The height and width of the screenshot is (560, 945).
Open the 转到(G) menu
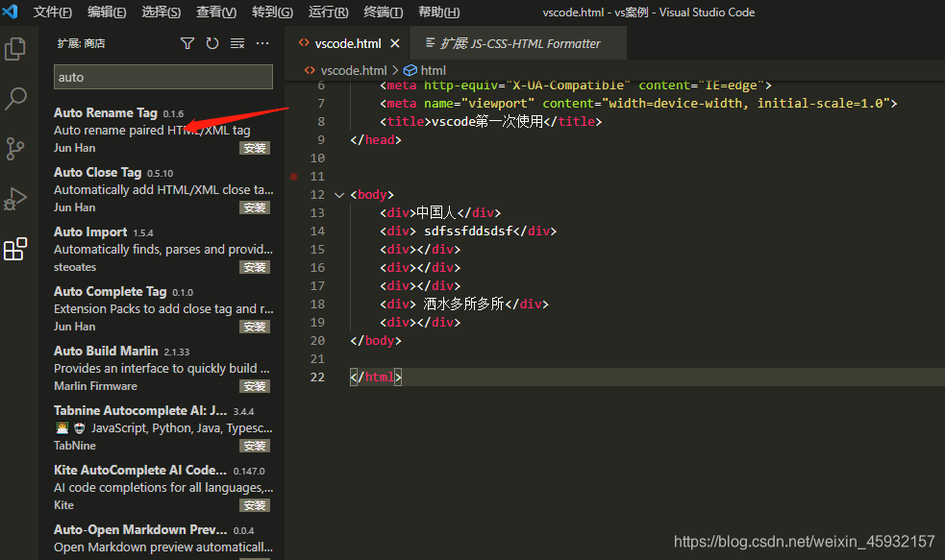click(272, 12)
